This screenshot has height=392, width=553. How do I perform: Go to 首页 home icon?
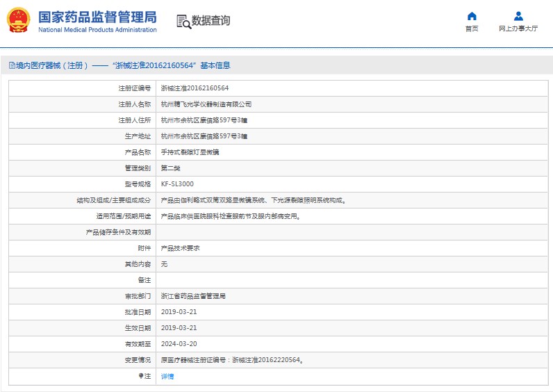pyautogui.click(x=472, y=16)
